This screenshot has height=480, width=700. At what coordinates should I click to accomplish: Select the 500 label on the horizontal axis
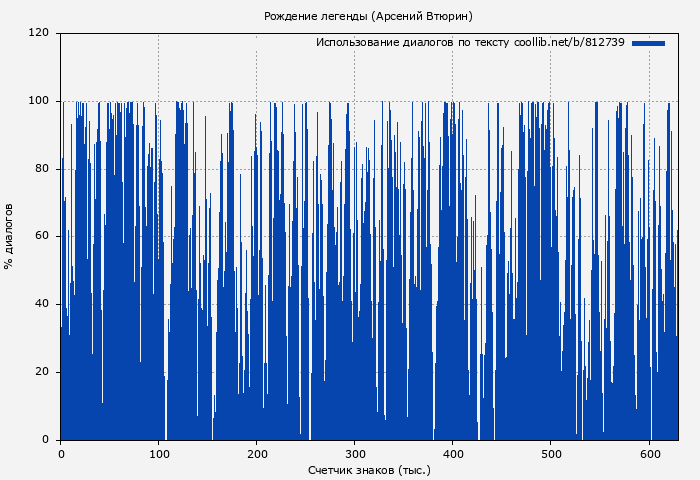(x=551, y=454)
